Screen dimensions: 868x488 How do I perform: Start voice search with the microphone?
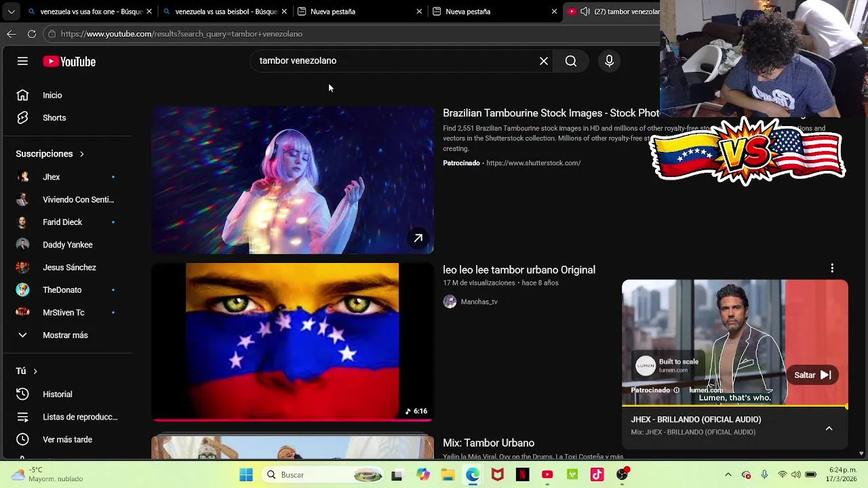pos(609,61)
